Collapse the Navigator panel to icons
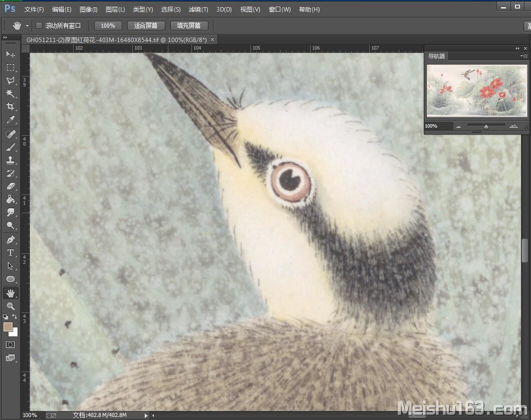This screenshot has height=420, width=531. coord(517,49)
